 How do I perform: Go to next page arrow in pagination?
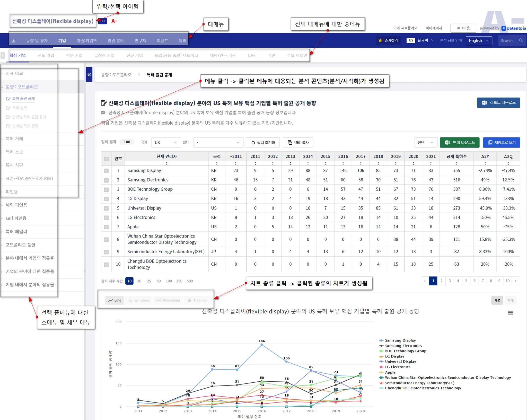coord(516,281)
